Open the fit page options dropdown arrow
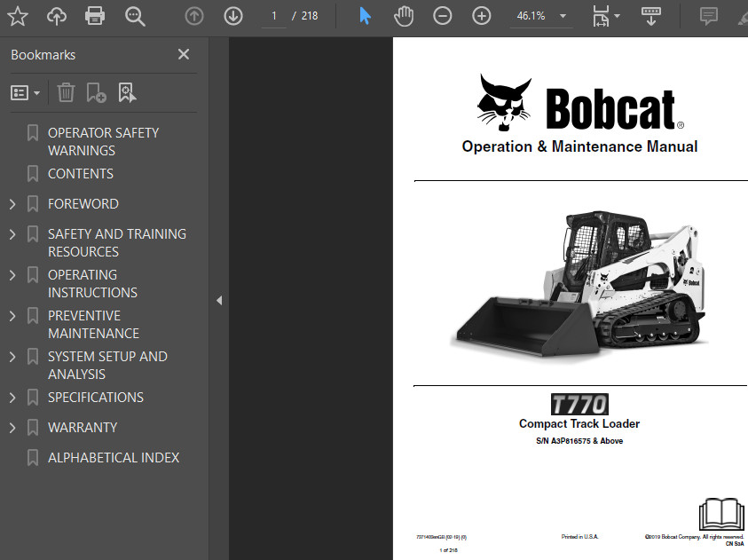748x560 pixels. (x=618, y=16)
